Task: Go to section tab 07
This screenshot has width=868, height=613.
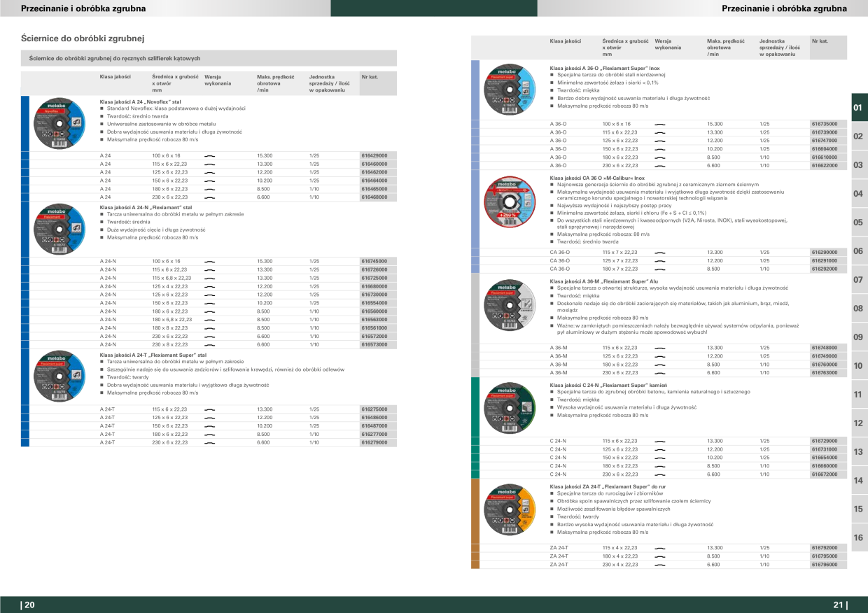Action: [859, 280]
